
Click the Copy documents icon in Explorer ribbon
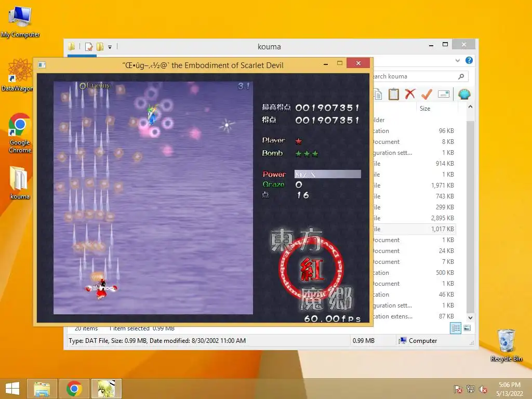[x=378, y=94]
